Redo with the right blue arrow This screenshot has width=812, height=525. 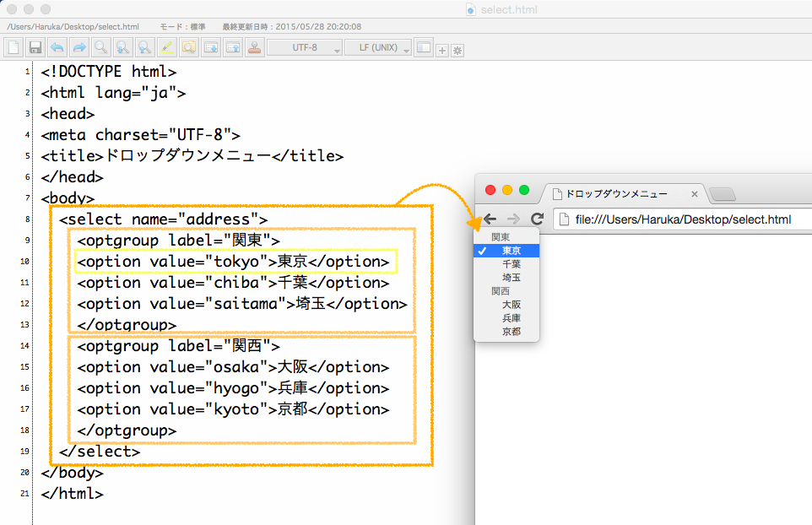79,47
